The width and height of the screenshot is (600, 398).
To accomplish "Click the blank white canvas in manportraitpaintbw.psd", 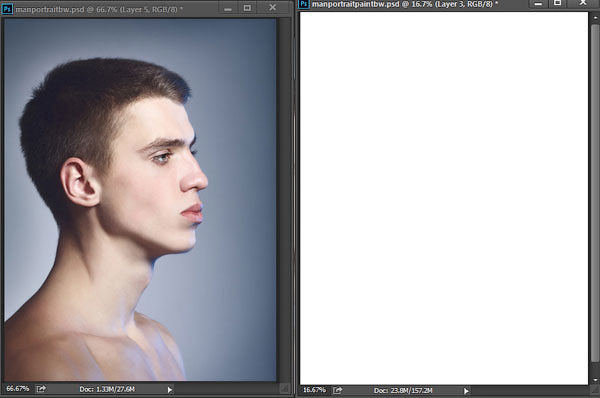I will (x=444, y=198).
